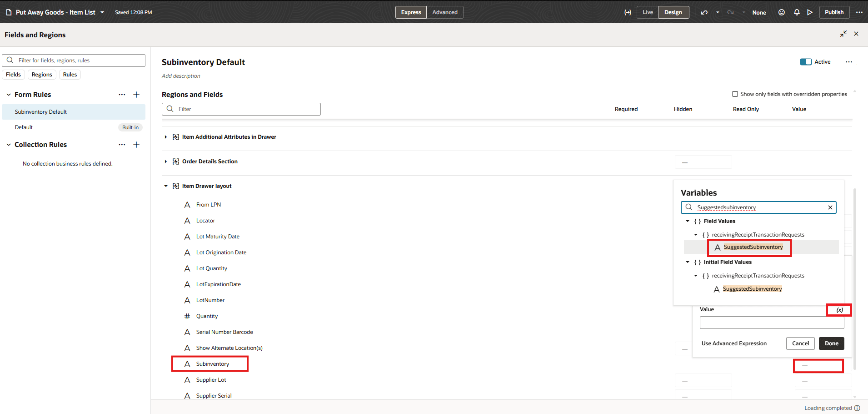Click the Publish button
The height and width of the screenshot is (414, 868).
point(834,12)
